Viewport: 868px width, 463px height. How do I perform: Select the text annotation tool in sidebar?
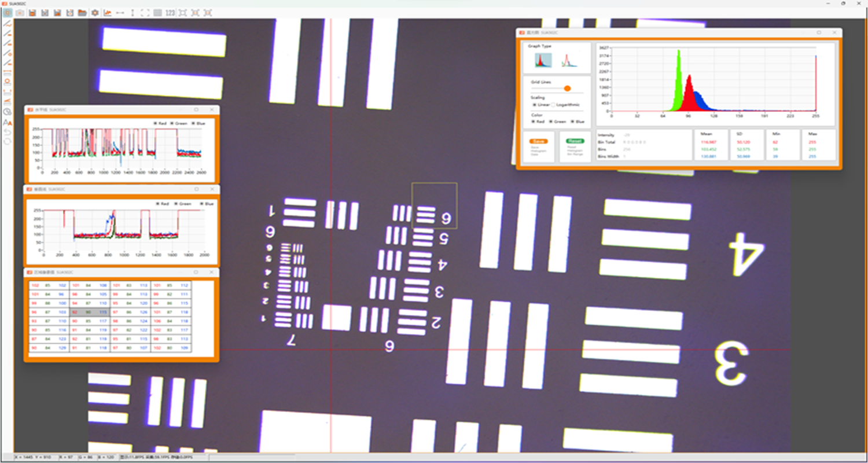[x=8, y=122]
